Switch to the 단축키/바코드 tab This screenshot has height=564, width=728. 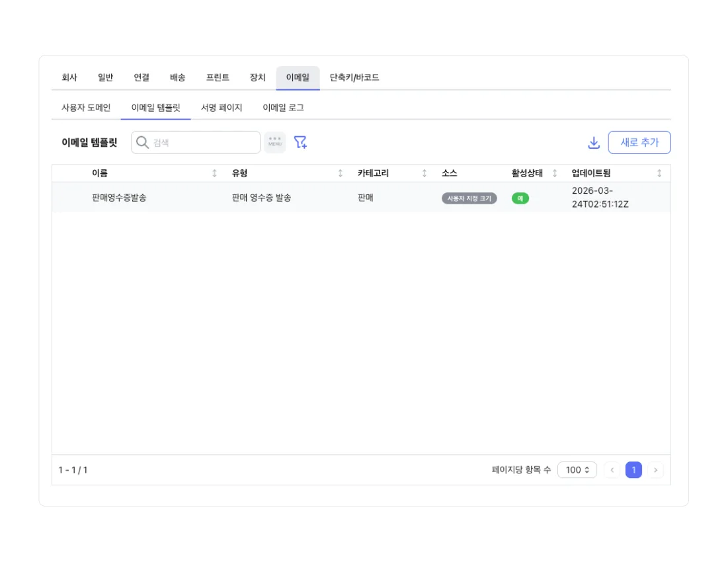coord(352,77)
